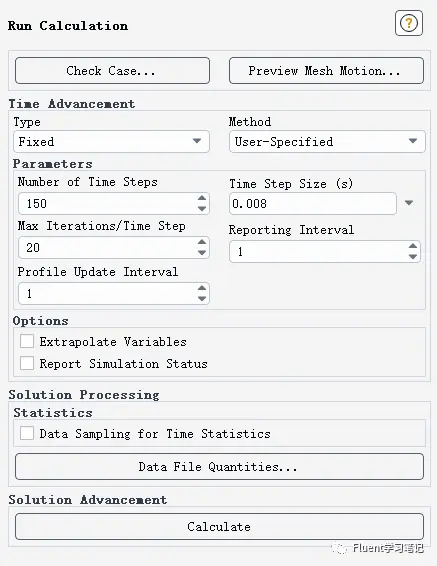
Task: Increase Max Iterations/Time Step with up arrow
Action: click(202, 242)
